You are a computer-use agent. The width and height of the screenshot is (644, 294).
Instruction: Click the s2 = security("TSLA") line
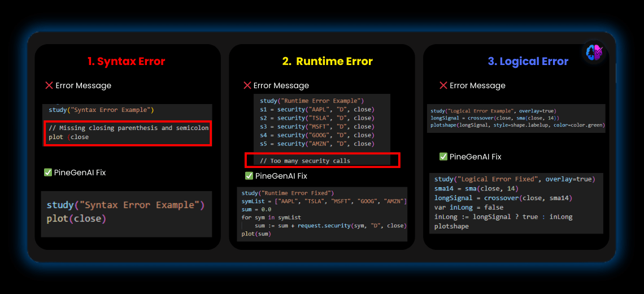point(317,118)
